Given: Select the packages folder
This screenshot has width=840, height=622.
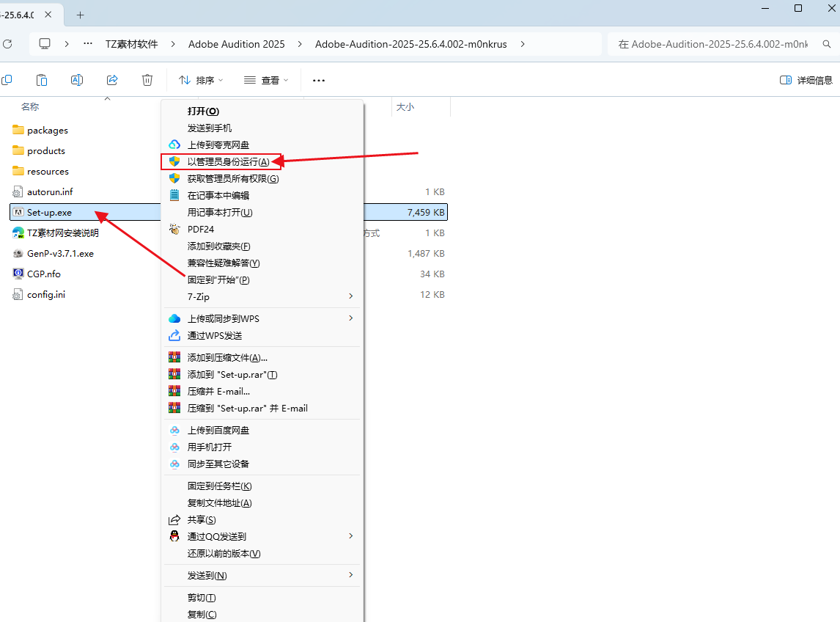Looking at the screenshot, I should [40, 131].
